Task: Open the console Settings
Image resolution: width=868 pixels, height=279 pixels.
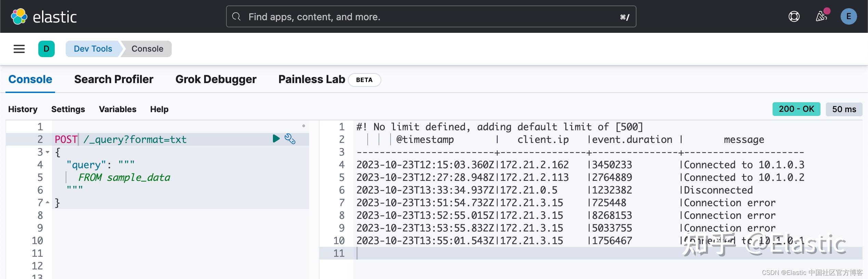Action: (x=68, y=109)
